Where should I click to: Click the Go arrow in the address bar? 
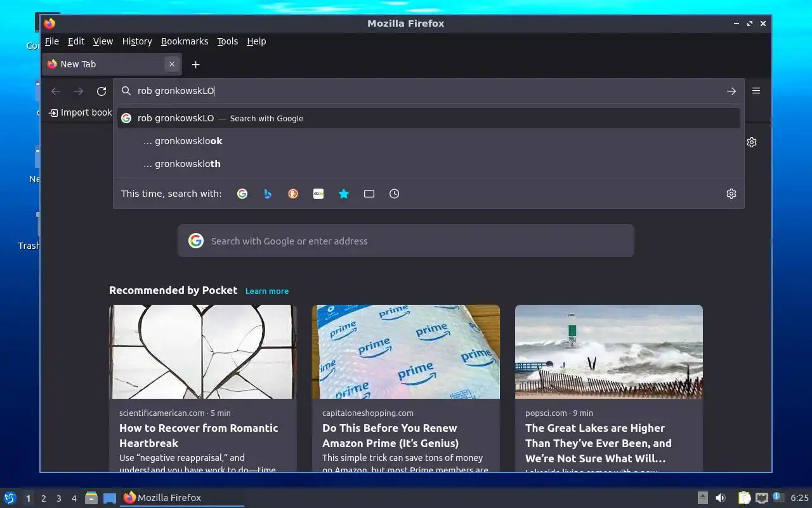click(731, 91)
